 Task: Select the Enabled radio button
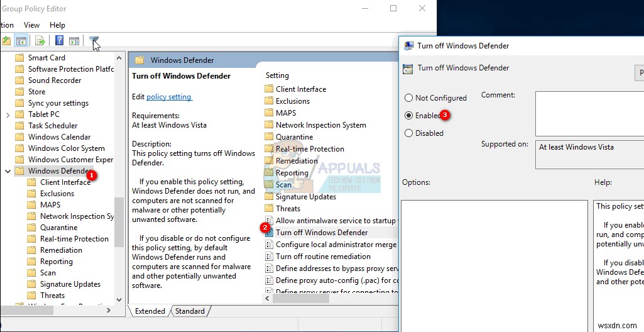point(408,116)
